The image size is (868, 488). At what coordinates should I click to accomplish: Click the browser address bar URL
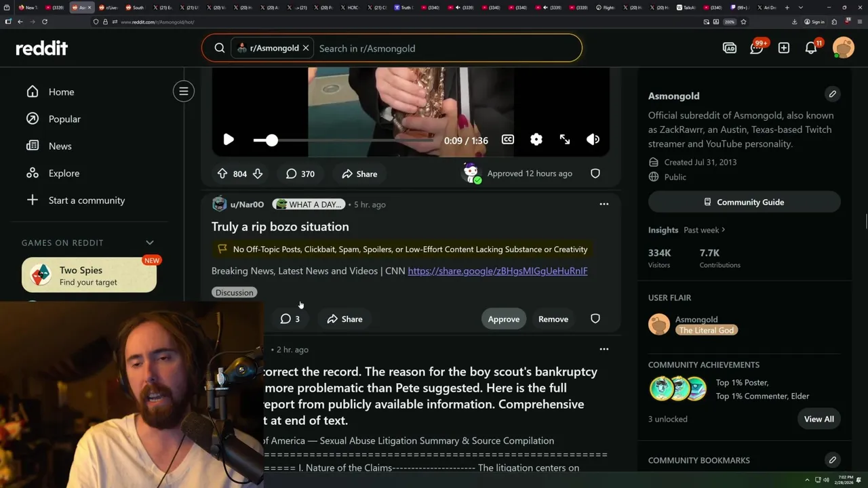(x=157, y=22)
